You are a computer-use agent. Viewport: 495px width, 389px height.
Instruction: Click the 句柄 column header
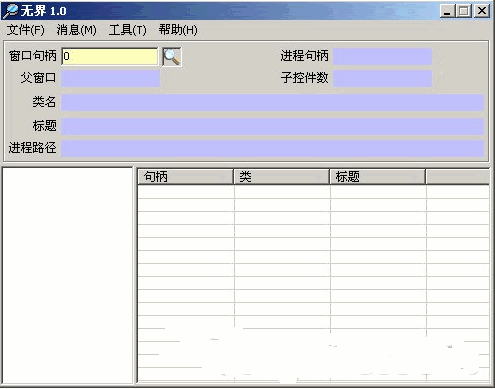pos(185,177)
